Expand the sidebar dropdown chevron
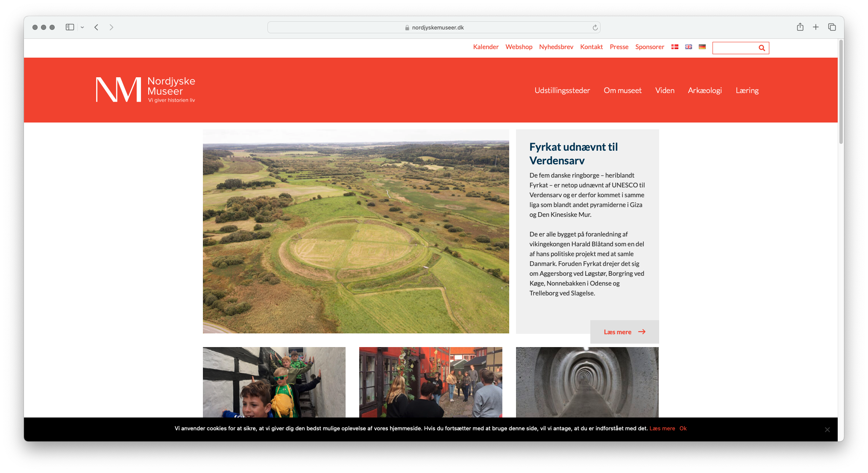Screen dimensions: 868x473 [82, 27]
